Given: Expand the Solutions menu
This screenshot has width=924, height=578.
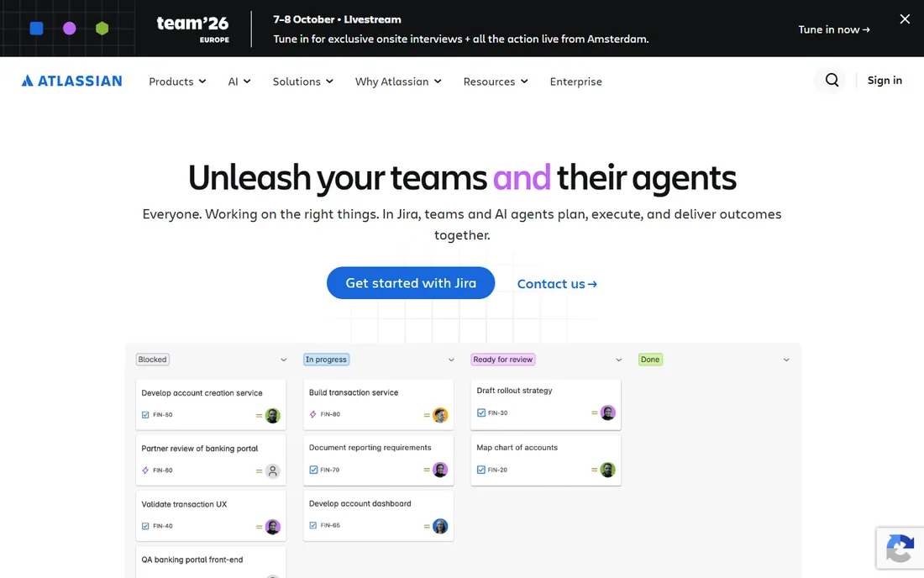Looking at the screenshot, I should click(x=303, y=81).
